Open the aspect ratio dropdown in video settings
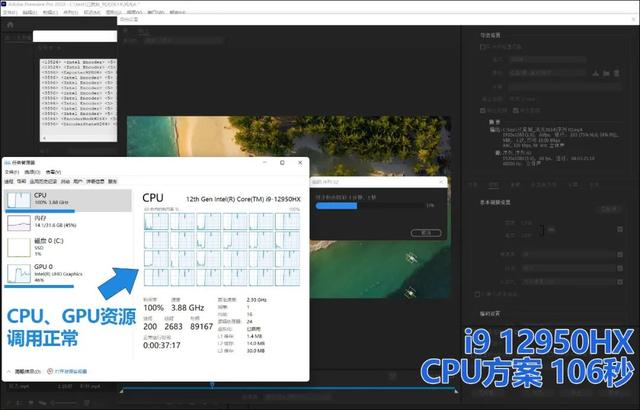The width and height of the screenshot is (640, 410). (569, 281)
